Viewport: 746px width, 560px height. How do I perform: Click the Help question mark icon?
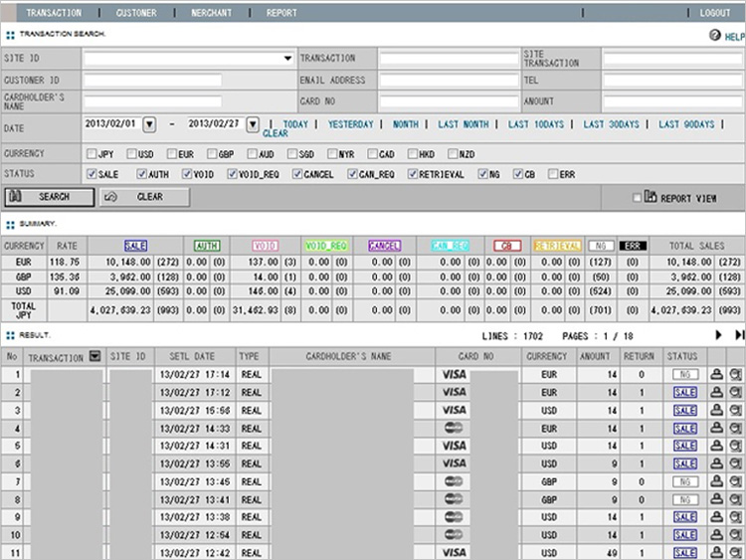pyautogui.click(x=714, y=35)
